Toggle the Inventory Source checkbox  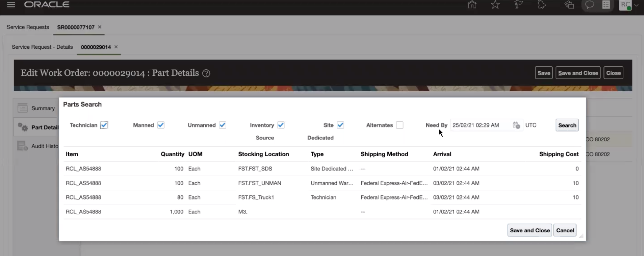281,125
